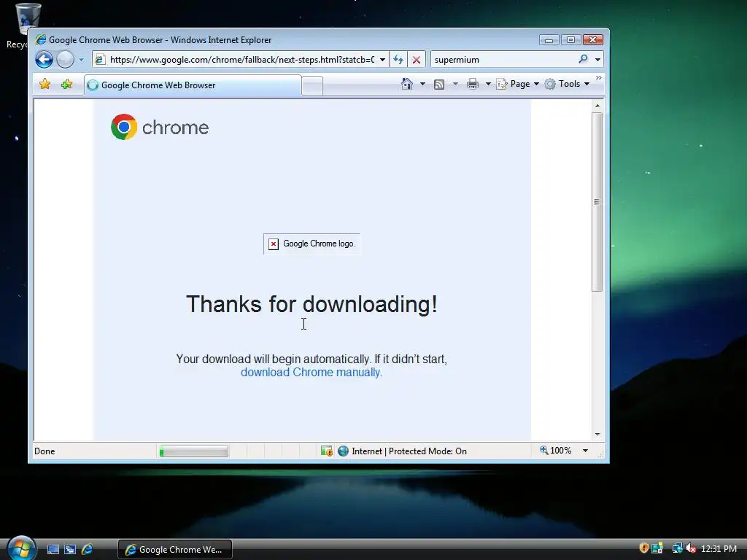Screen dimensions: 747x560
Task: Click the scrollbar up arrow
Action: click(597, 105)
